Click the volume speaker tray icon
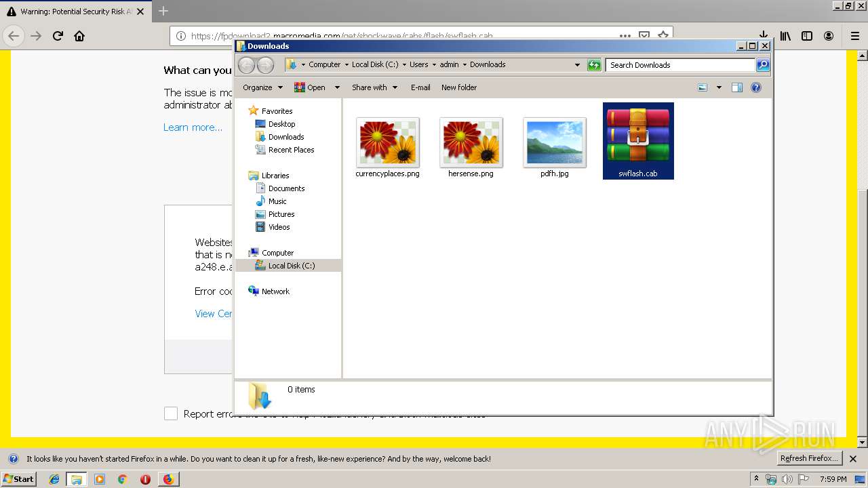Image resolution: width=868 pixels, height=488 pixels. point(787,479)
